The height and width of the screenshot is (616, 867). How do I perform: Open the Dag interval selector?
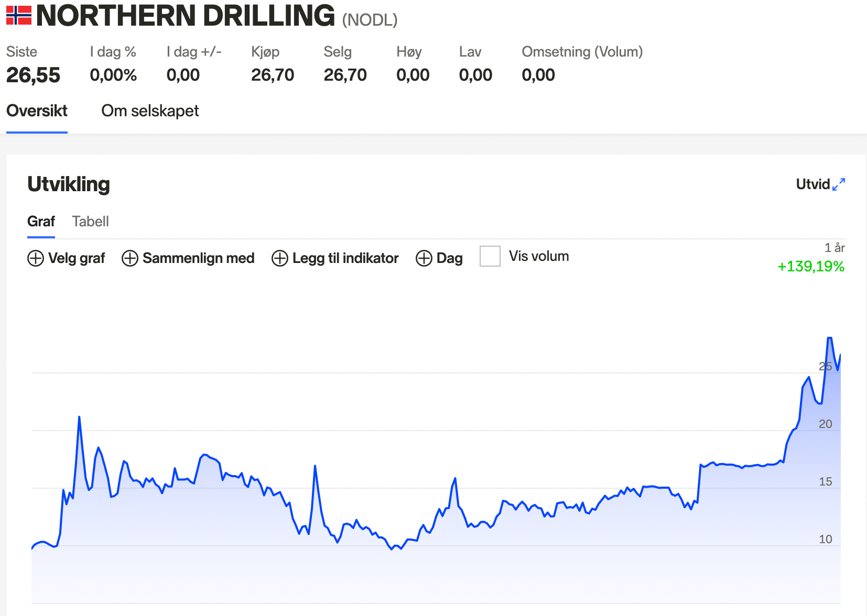click(x=439, y=258)
